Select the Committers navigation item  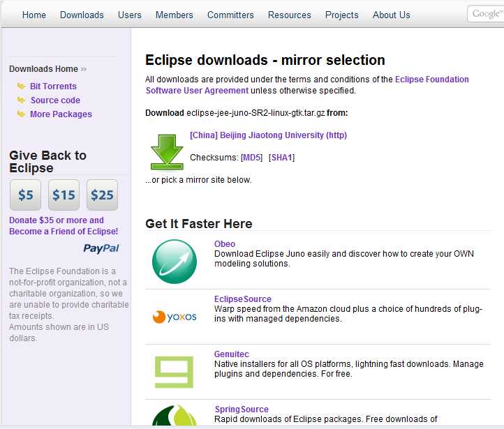(230, 15)
